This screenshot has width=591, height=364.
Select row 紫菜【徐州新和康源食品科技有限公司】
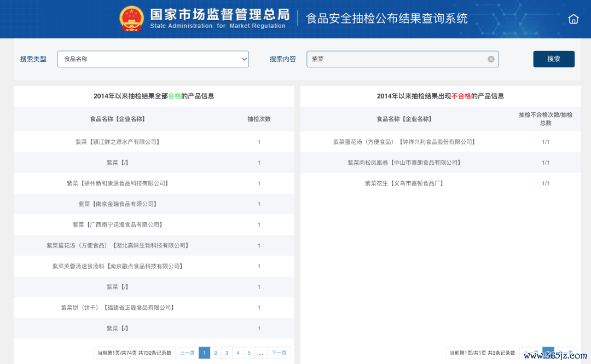[154, 183]
